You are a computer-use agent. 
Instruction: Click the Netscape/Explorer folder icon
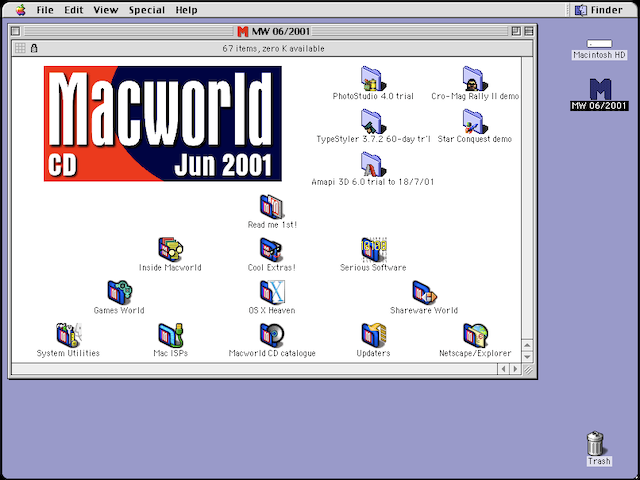coord(475,336)
